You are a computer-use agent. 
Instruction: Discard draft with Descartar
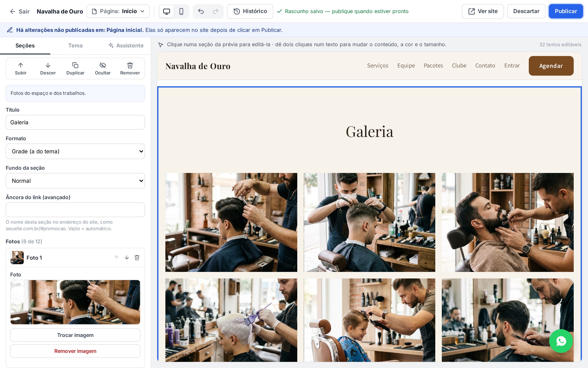[x=526, y=11]
